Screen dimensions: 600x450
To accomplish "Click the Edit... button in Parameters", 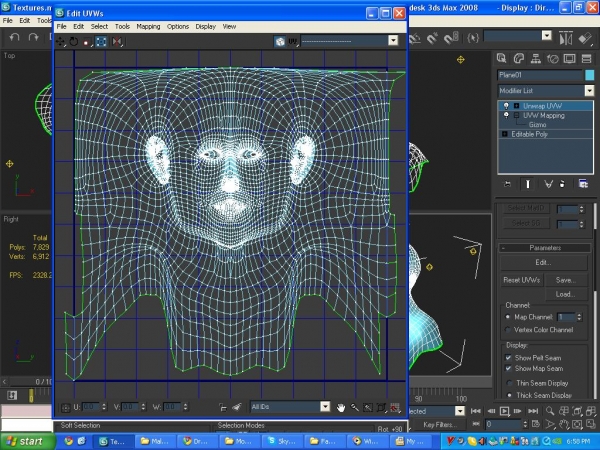I will [543, 262].
